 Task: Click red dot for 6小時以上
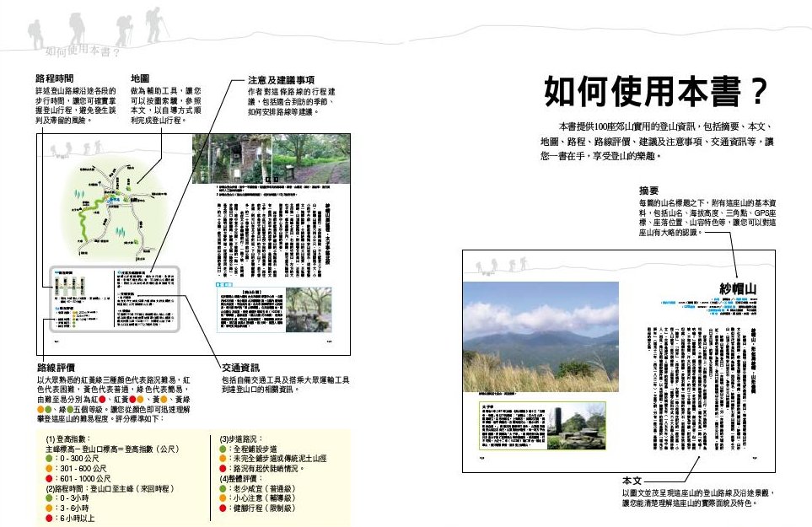pos(49,518)
